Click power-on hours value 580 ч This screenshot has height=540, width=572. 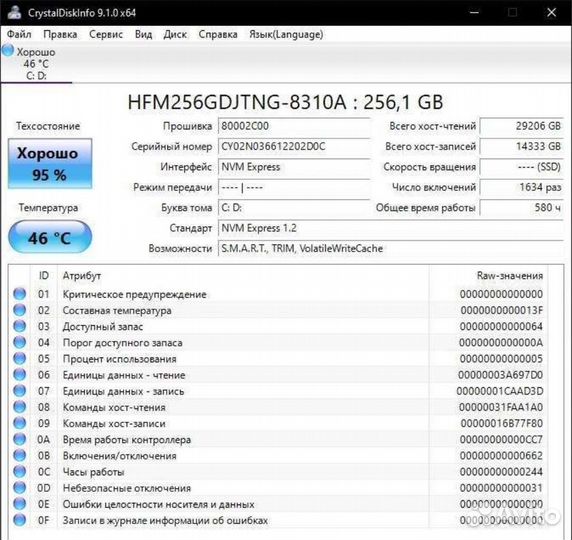click(x=522, y=208)
